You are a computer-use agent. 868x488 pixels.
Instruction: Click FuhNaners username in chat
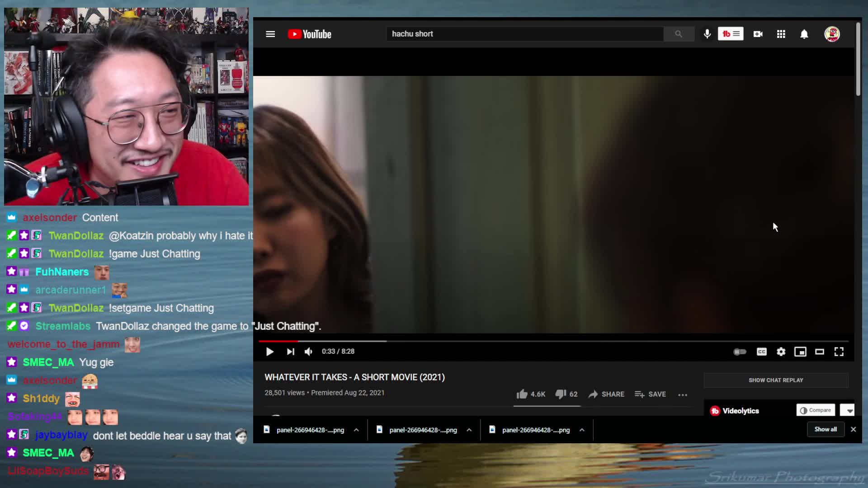[62, 272]
